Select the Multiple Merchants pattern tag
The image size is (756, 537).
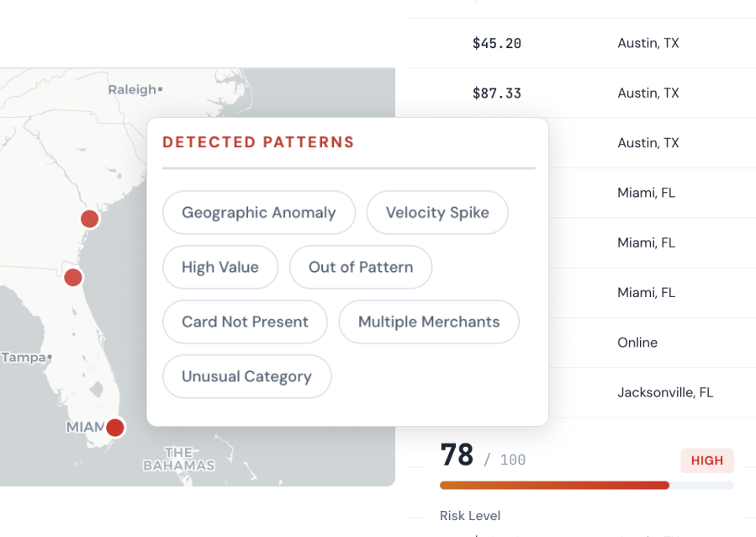point(428,322)
